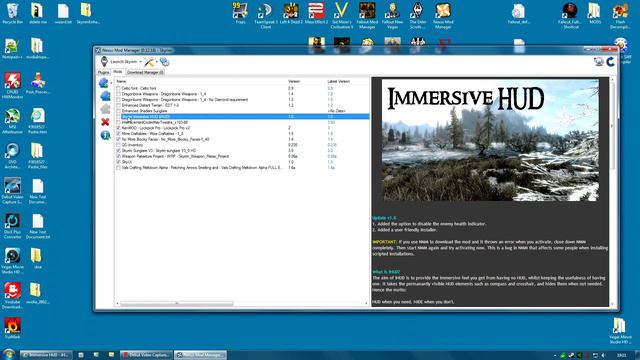Open the Launch Skyrim dropdown arrow
640x360 pixels.
click(x=140, y=62)
